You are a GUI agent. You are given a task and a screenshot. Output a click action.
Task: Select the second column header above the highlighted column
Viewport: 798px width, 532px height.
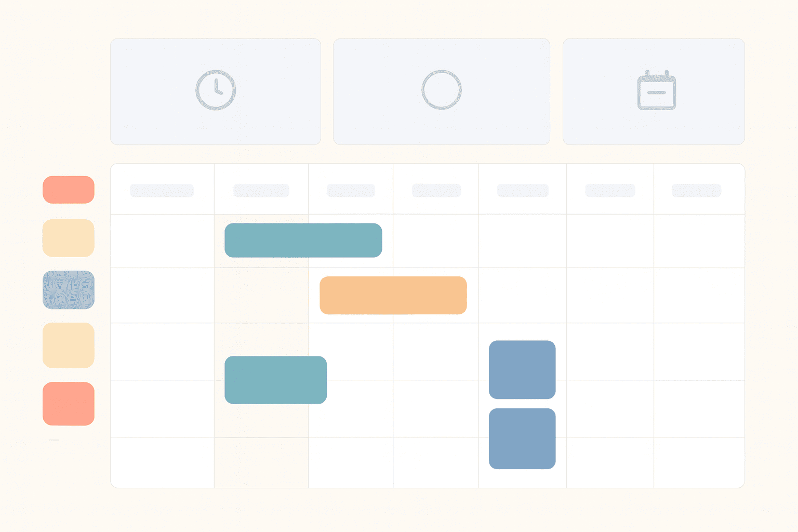click(x=261, y=190)
